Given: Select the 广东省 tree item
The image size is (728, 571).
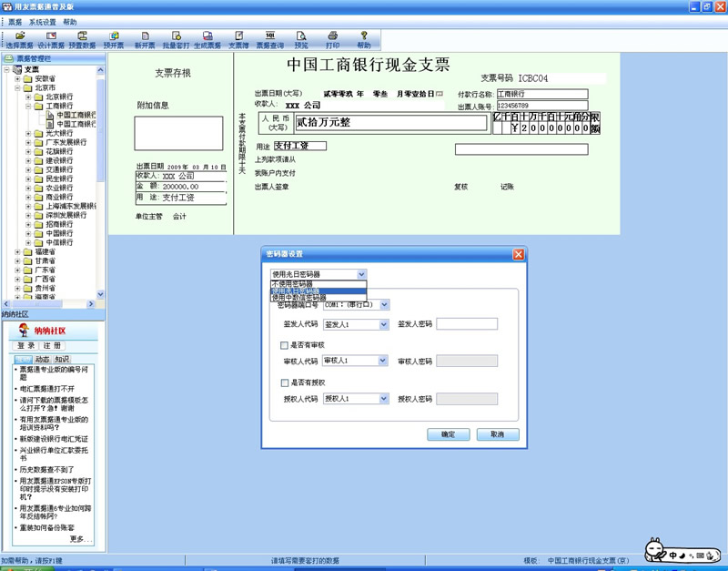Looking at the screenshot, I should tap(45, 270).
